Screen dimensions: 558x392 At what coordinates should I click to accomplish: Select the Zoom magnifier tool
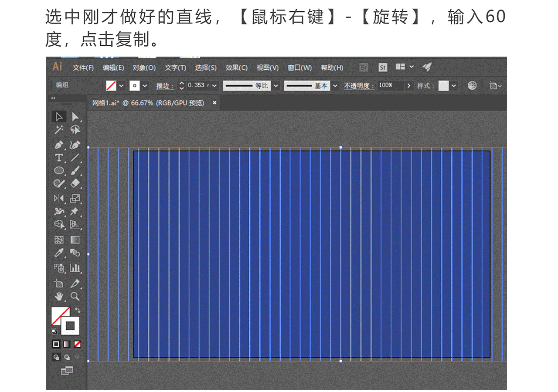pos(75,296)
